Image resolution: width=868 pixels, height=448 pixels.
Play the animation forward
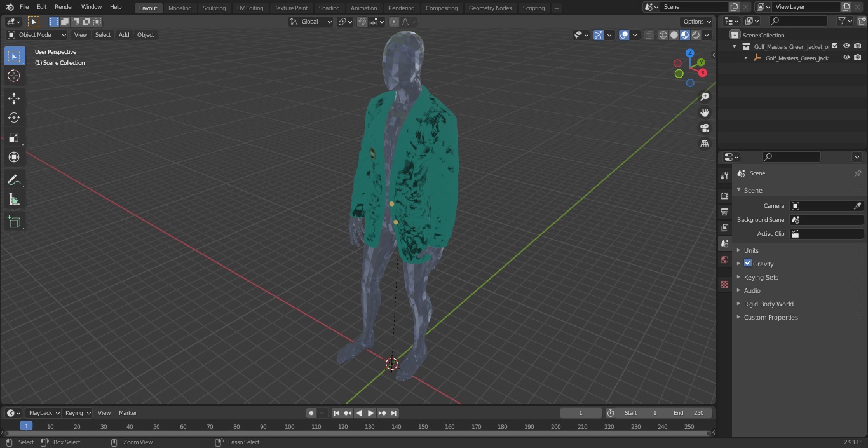(370, 413)
